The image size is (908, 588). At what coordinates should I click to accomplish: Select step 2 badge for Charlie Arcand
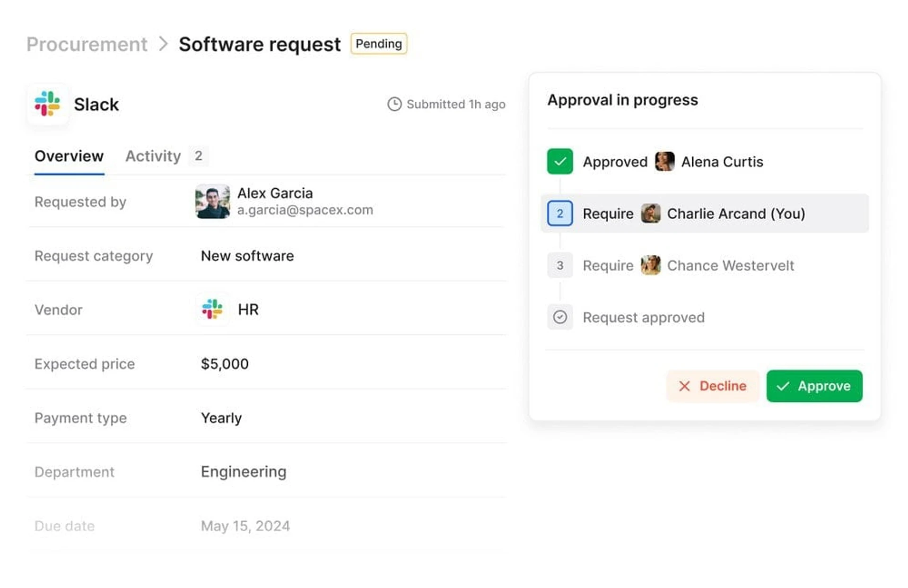point(560,213)
